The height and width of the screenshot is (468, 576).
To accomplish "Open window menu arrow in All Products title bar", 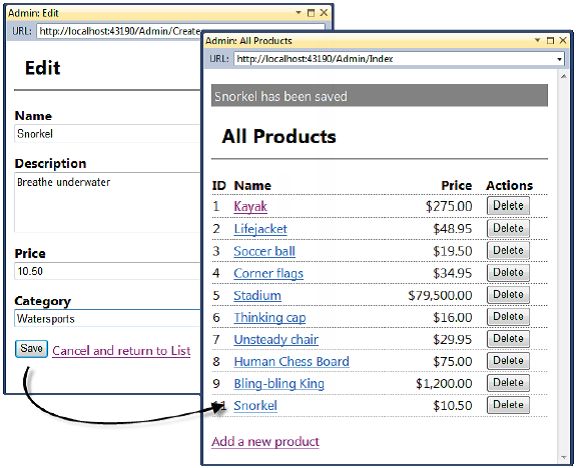I will point(537,40).
